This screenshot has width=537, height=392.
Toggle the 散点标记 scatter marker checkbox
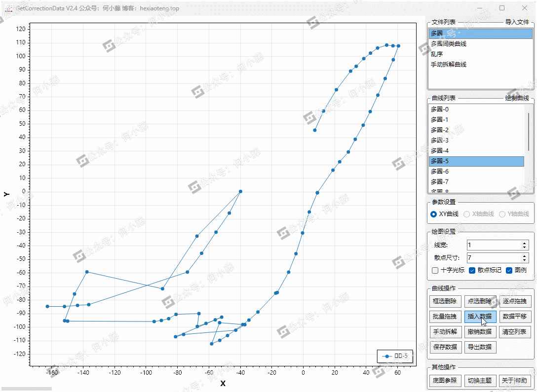coord(472,270)
